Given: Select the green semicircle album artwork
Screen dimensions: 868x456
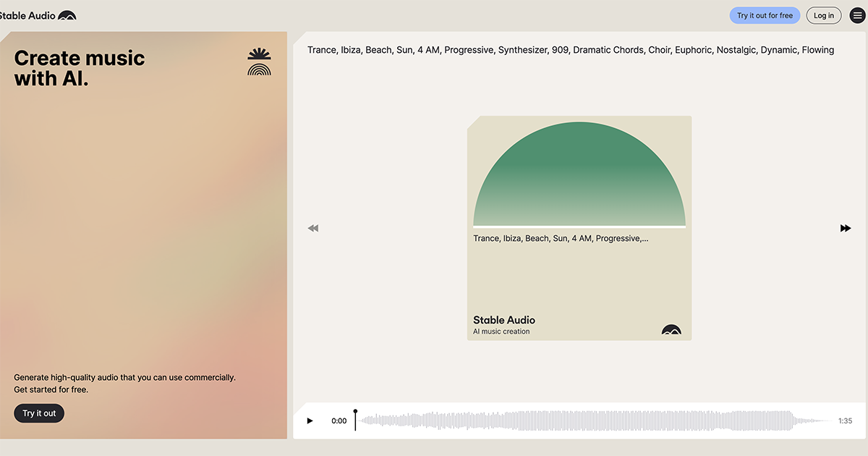Looking at the screenshot, I should (579, 174).
